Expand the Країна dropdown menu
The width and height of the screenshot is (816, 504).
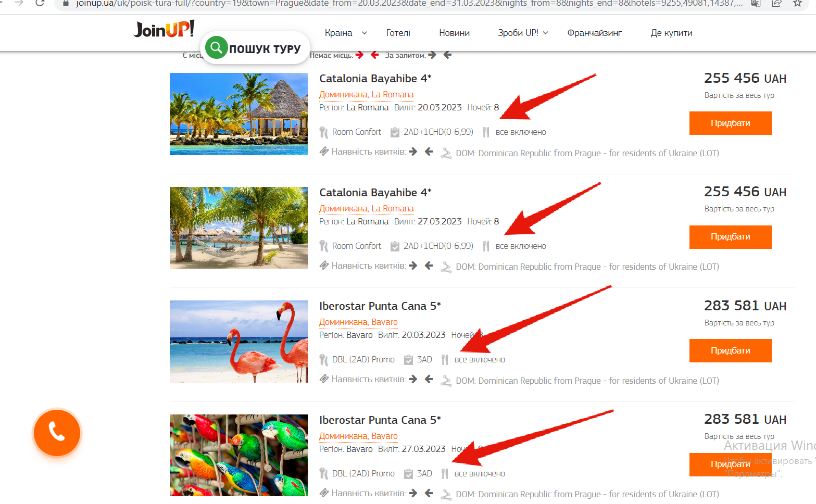coord(346,33)
